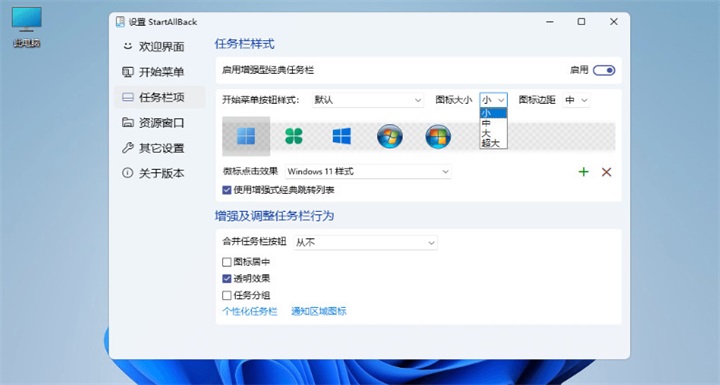Switch to the 任务栏项 section

click(159, 97)
